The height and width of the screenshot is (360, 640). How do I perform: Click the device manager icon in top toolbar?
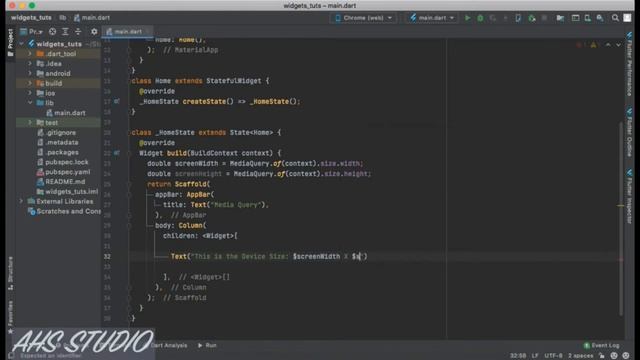(x=587, y=18)
